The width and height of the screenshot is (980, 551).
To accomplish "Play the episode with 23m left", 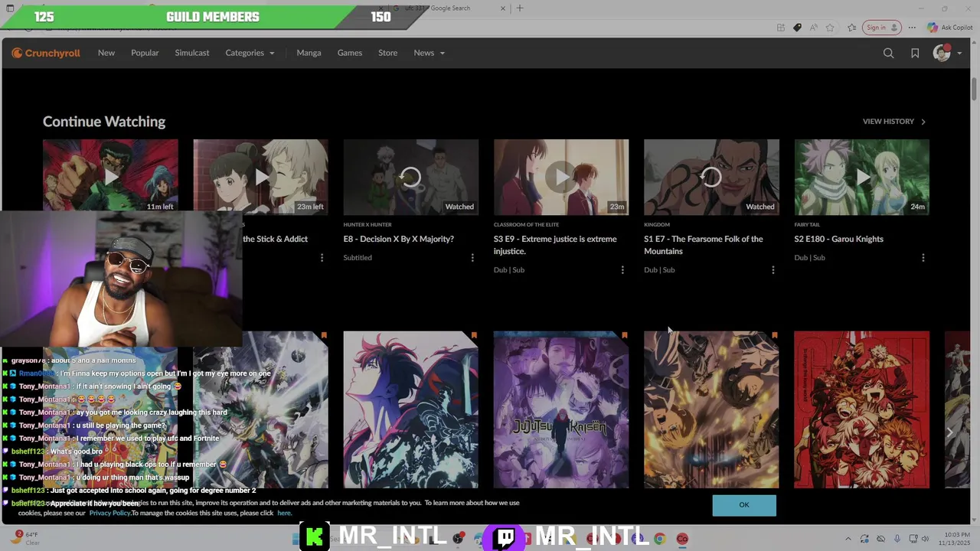I will pos(260,177).
